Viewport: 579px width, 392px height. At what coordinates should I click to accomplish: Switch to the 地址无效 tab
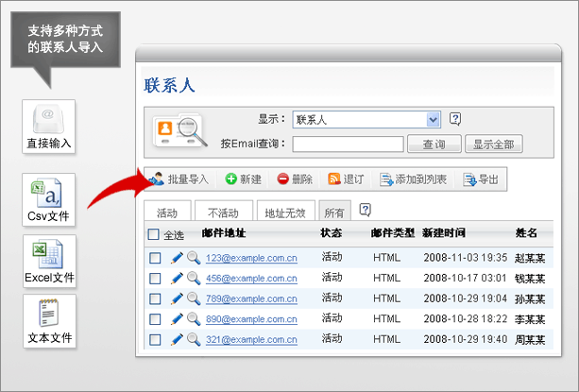(x=285, y=211)
